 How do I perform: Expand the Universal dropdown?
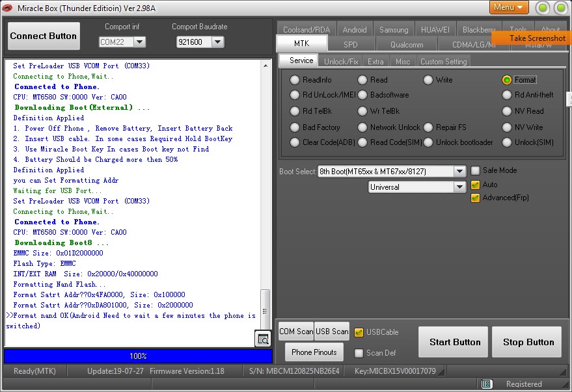point(459,187)
